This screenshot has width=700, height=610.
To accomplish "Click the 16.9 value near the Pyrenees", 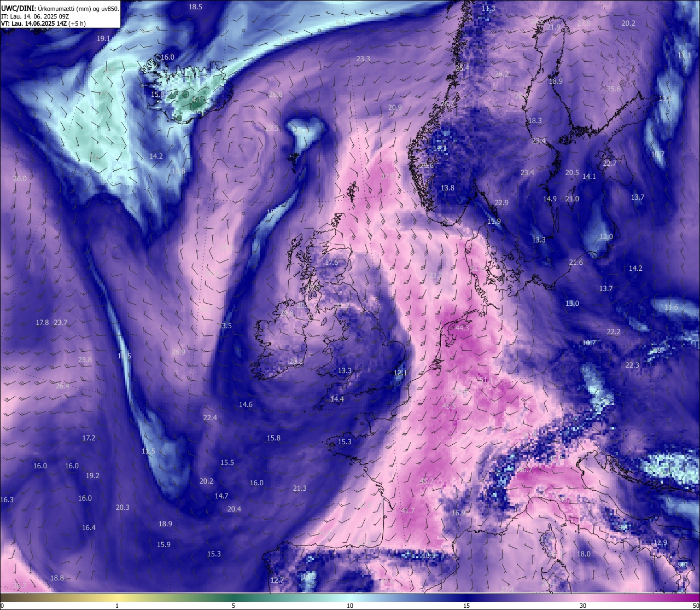I will (x=458, y=513).
